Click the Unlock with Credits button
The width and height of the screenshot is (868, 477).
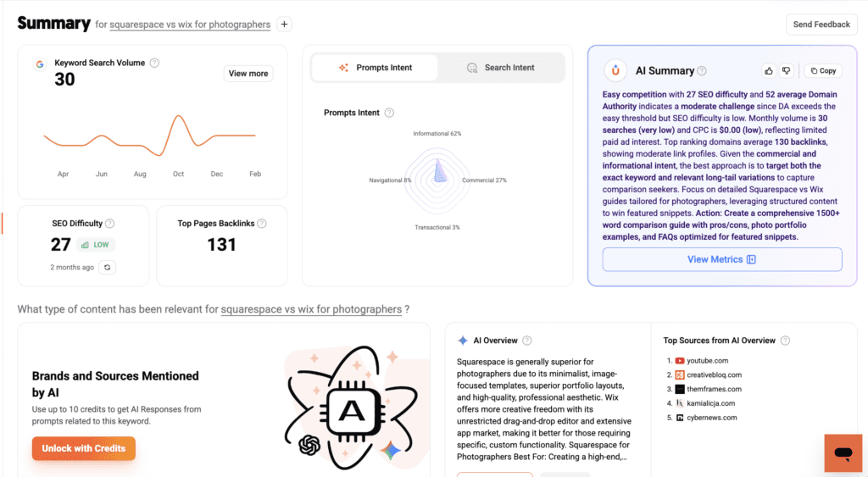coord(83,448)
